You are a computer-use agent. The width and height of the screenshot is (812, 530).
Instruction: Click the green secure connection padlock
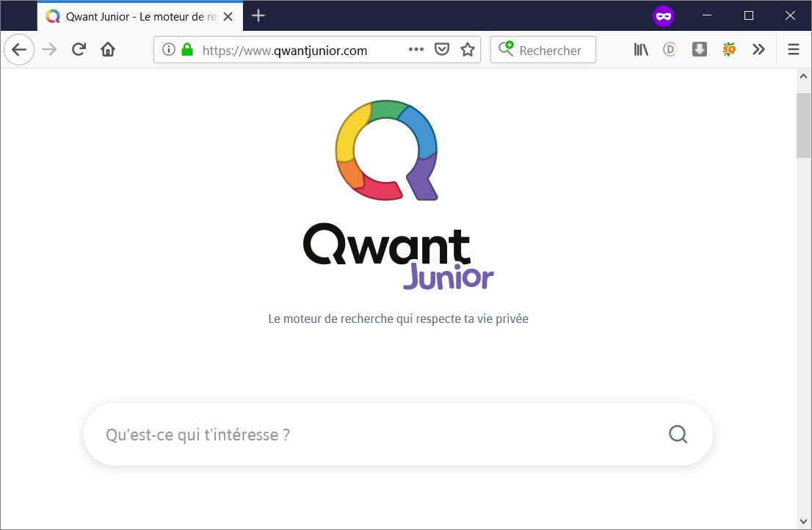187,50
